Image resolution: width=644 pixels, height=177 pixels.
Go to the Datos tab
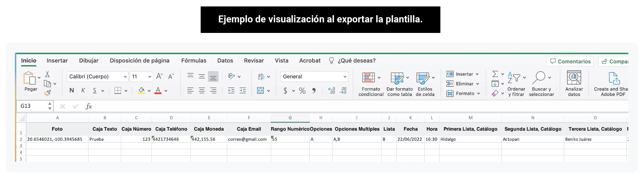click(x=225, y=61)
